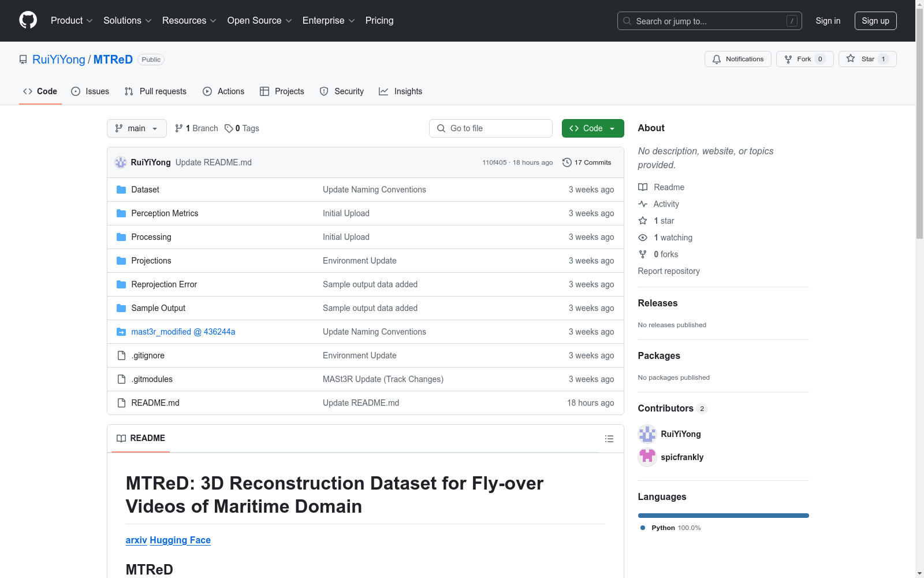Click the Readme book icon in About
This screenshot has width=924, height=578.
tap(643, 187)
